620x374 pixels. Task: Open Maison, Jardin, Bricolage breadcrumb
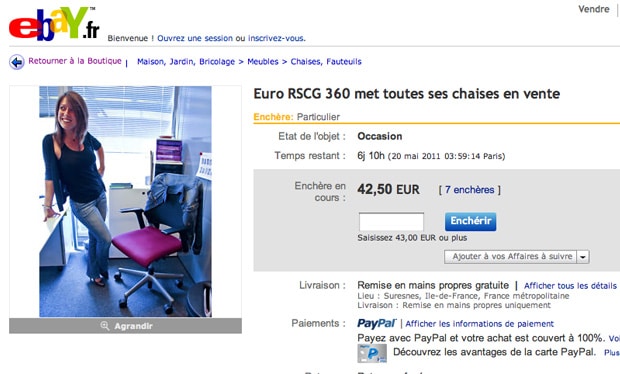point(186,62)
